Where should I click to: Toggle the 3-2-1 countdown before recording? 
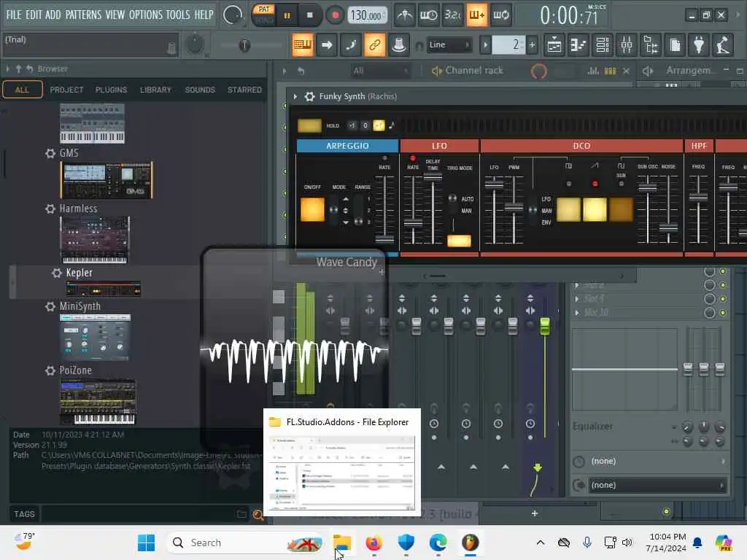coord(452,15)
